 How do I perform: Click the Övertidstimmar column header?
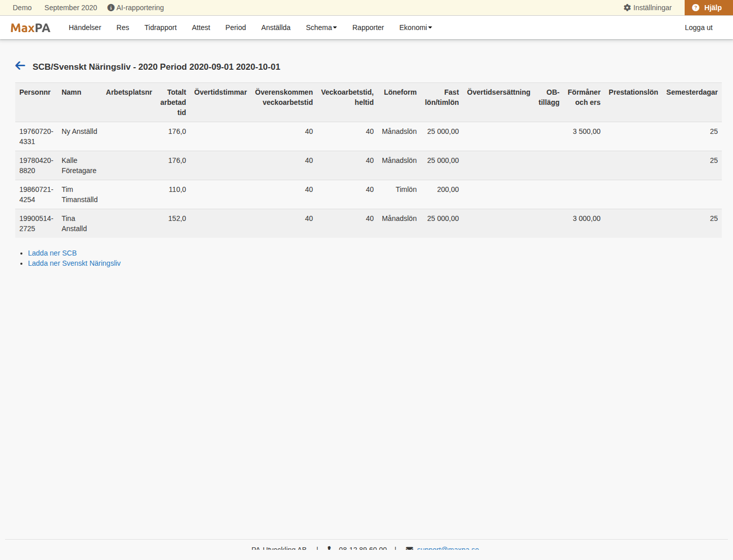pos(220,92)
